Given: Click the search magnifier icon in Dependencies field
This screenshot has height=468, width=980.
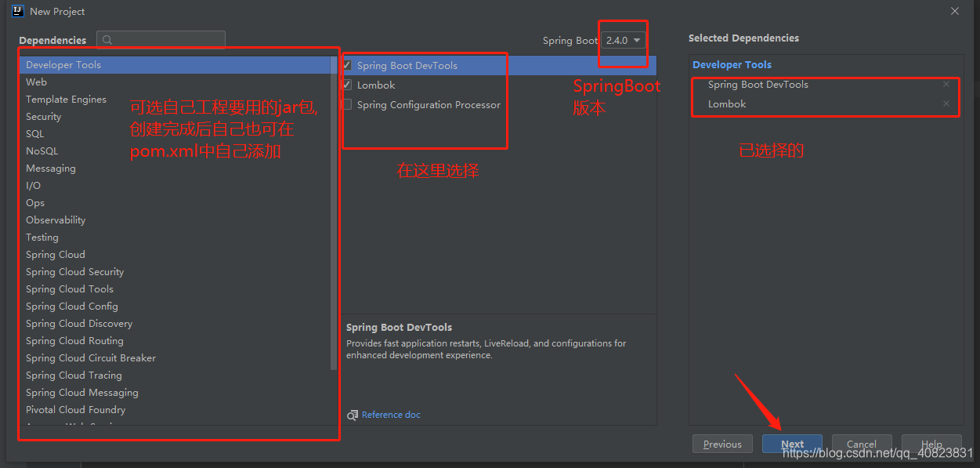Looking at the screenshot, I should 107,40.
